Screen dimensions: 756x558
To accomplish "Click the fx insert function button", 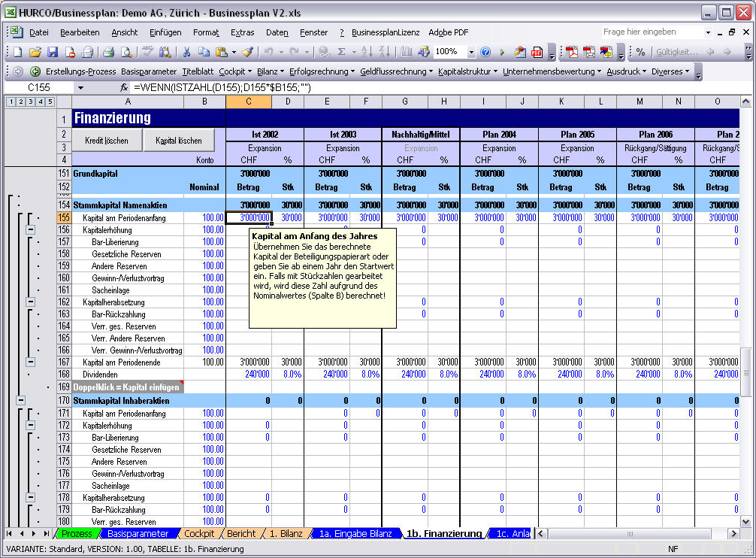I will point(124,88).
